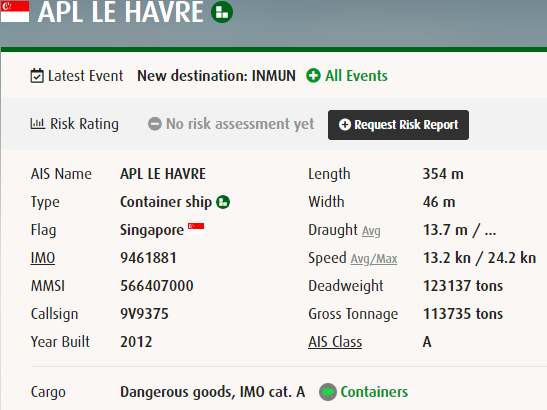Select the callsign 9V9375
This screenshot has width=547, height=410.
click(x=144, y=314)
